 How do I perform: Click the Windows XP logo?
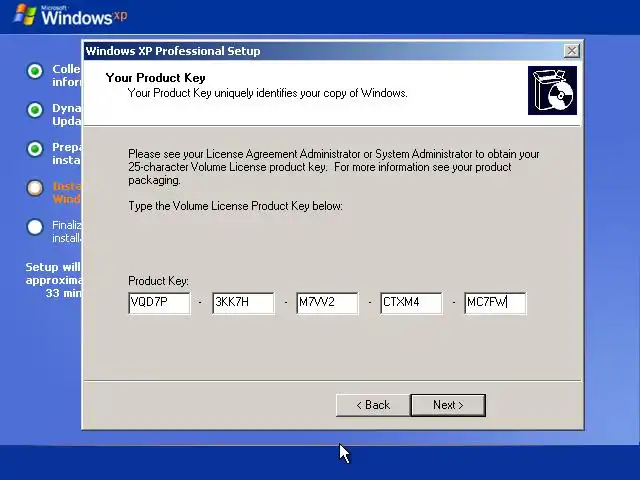pyautogui.click(x=70, y=16)
